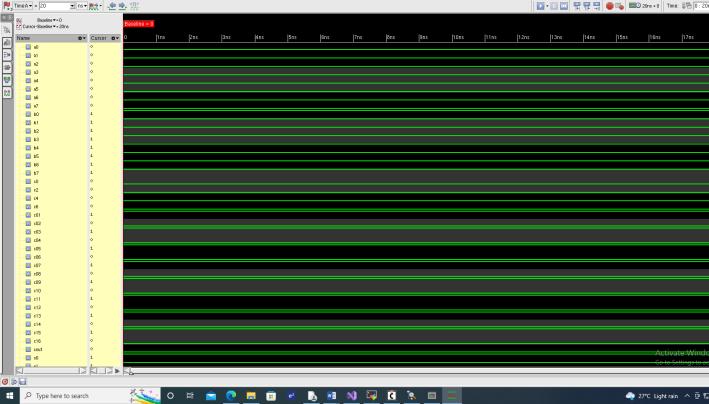Click the signal icon beside r12

click(x=28, y=308)
